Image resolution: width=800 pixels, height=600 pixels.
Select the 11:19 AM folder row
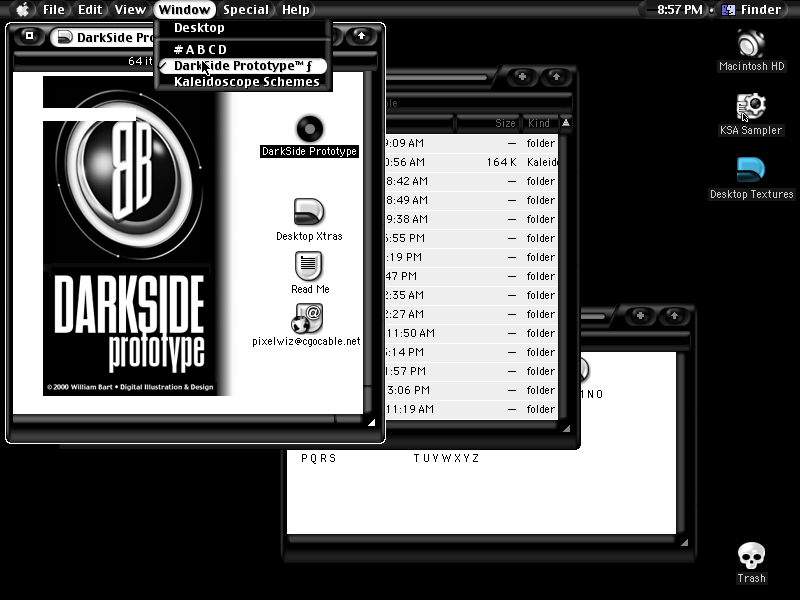pos(471,409)
